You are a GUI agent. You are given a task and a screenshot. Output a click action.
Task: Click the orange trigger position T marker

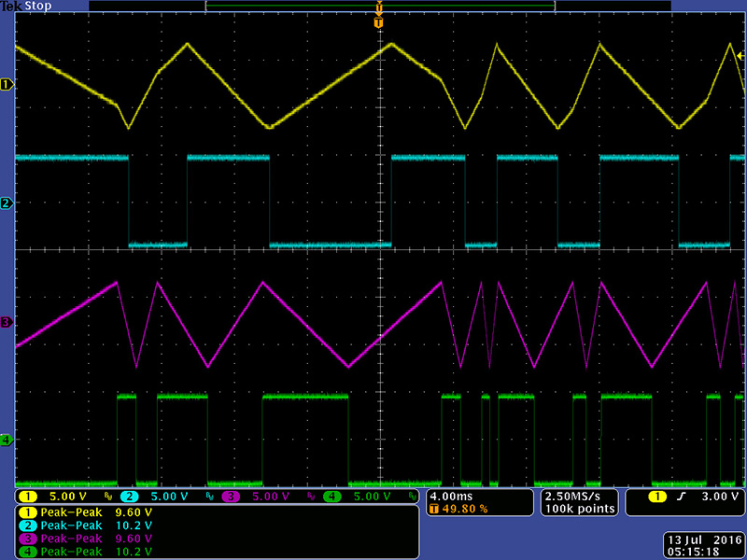[x=378, y=21]
